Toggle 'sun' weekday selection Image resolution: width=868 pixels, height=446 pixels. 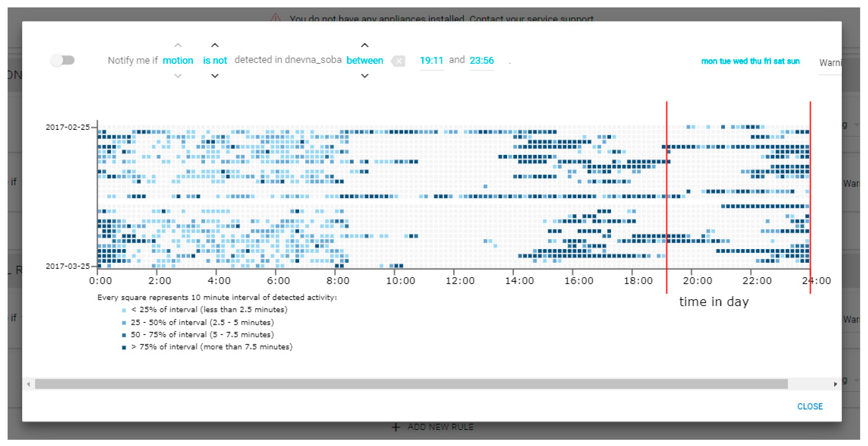[793, 61]
